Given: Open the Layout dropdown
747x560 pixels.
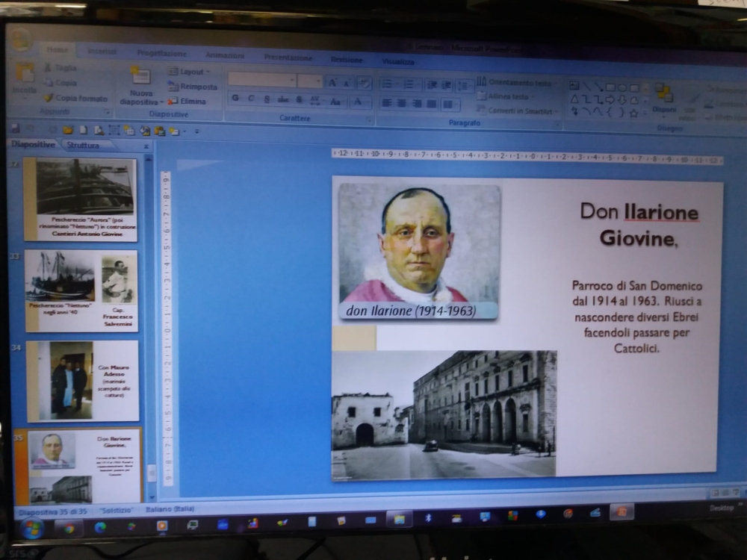Looking at the screenshot, I should click(x=189, y=72).
